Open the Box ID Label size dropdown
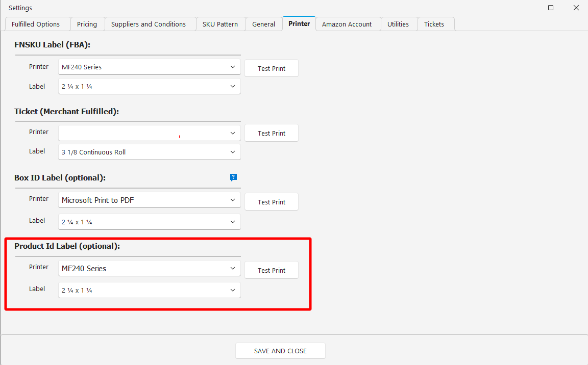The image size is (588, 365). [149, 222]
